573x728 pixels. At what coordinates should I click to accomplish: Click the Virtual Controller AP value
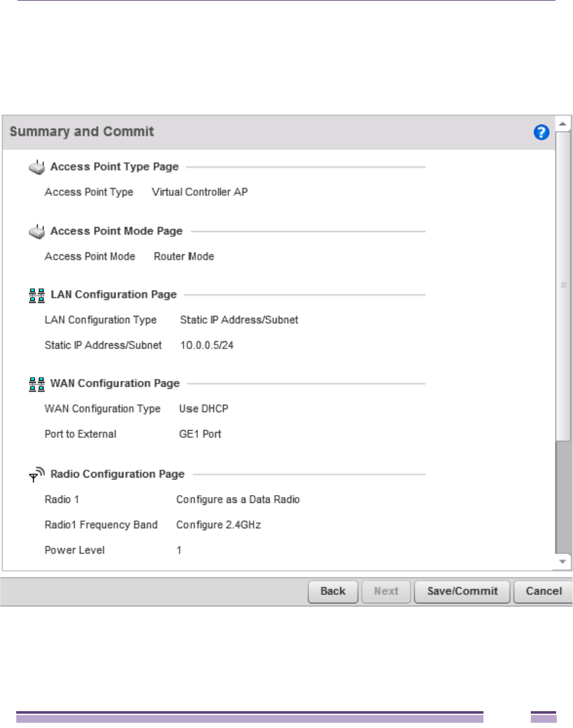(200, 192)
